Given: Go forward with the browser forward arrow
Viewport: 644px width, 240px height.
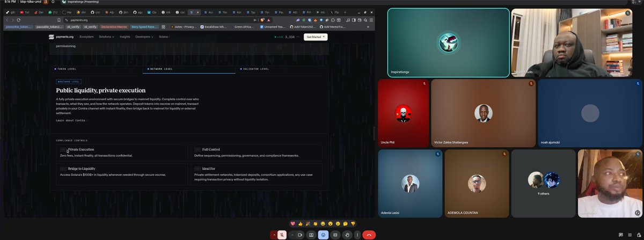Looking at the screenshot, I should 12,20.
